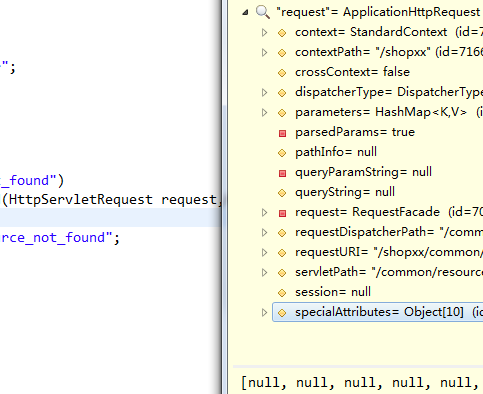Click HttpServletRequest in the code editor
The width and height of the screenshot is (483, 394).
[x=80, y=199]
